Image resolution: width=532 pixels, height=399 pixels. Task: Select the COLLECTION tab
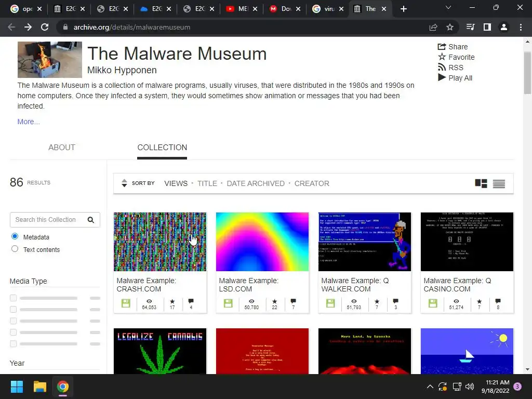(x=162, y=148)
